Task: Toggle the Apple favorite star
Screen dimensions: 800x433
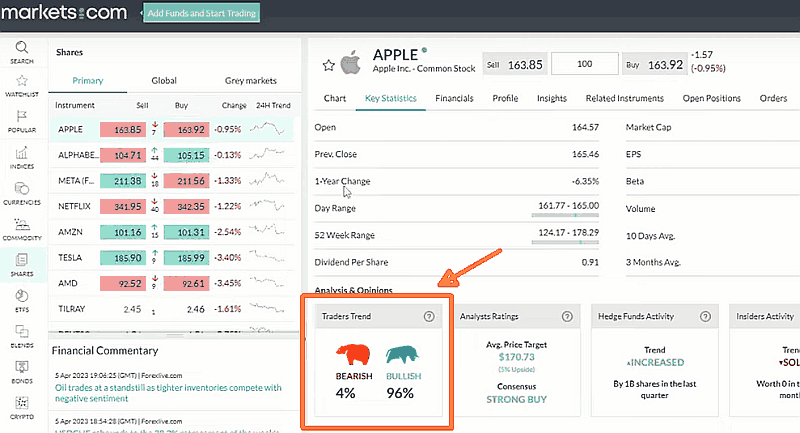Action: coord(327,65)
